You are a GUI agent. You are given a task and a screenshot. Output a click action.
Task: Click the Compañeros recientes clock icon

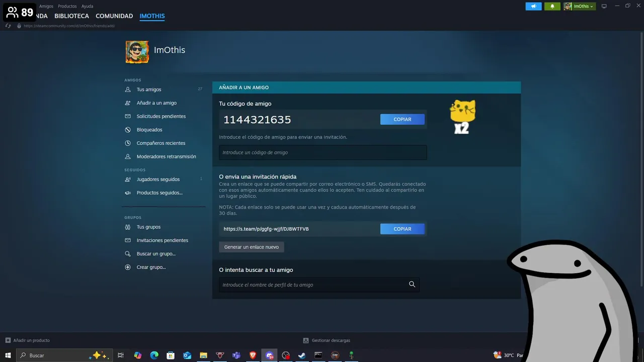(x=128, y=143)
